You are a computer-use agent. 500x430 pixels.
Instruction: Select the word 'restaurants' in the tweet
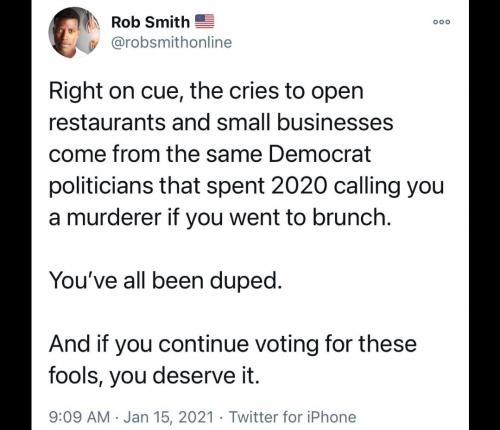coord(107,122)
